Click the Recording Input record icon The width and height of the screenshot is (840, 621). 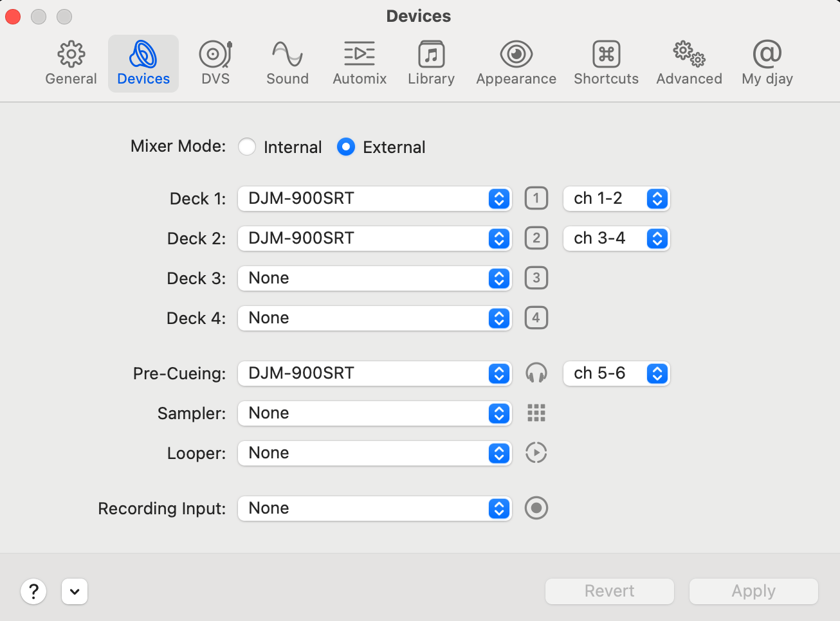click(536, 508)
